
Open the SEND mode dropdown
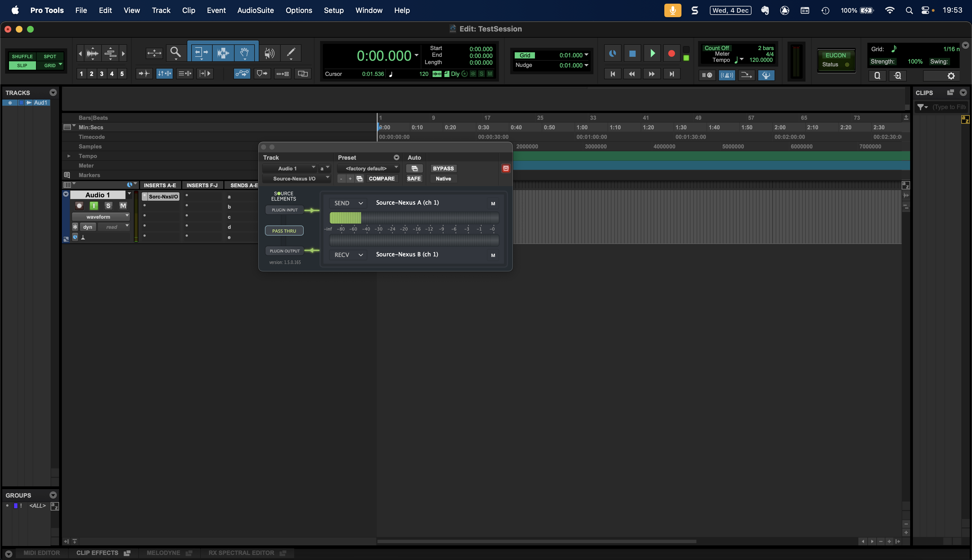pyautogui.click(x=348, y=203)
